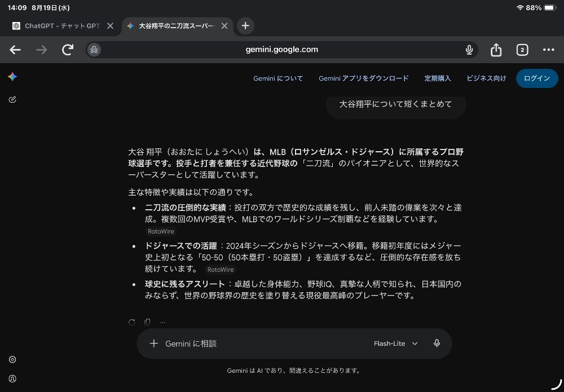The image size is (564, 392).
Task: Open the Gemini について link
Action: (278, 78)
